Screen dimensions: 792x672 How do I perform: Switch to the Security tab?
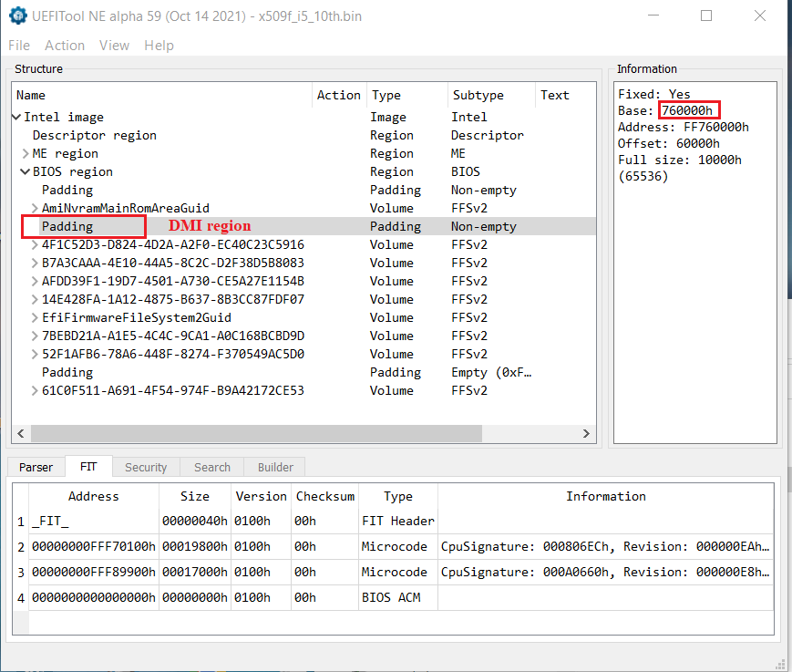click(x=146, y=467)
